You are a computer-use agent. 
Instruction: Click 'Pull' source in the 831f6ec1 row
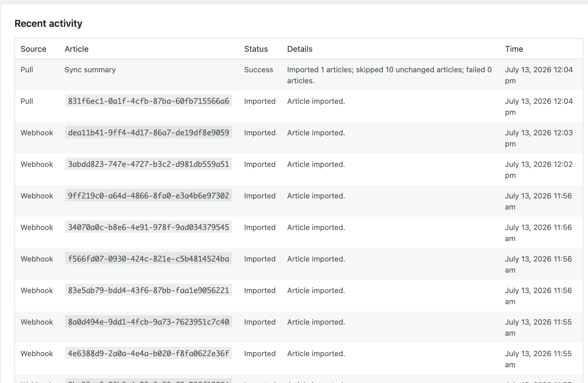tap(27, 101)
